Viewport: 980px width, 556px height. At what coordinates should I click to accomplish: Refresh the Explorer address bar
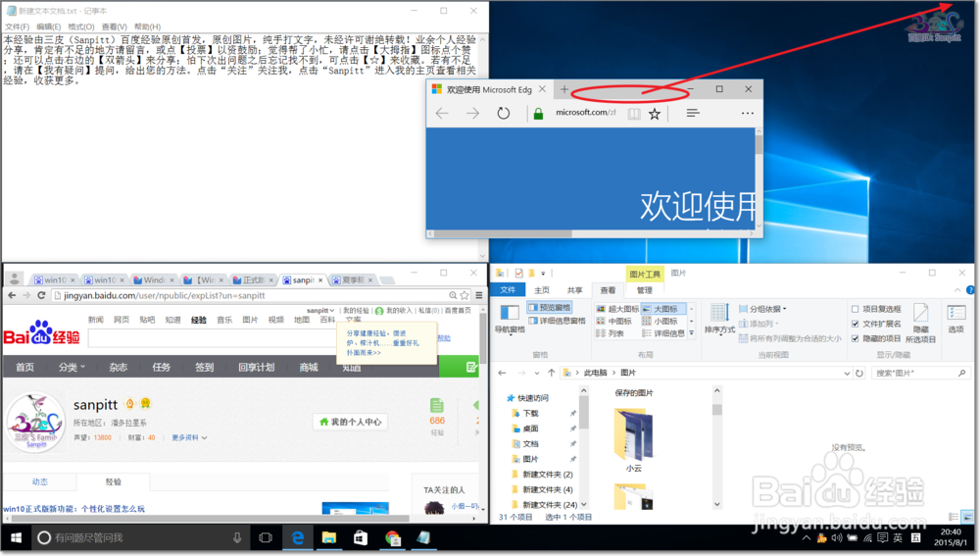(859, 373)
